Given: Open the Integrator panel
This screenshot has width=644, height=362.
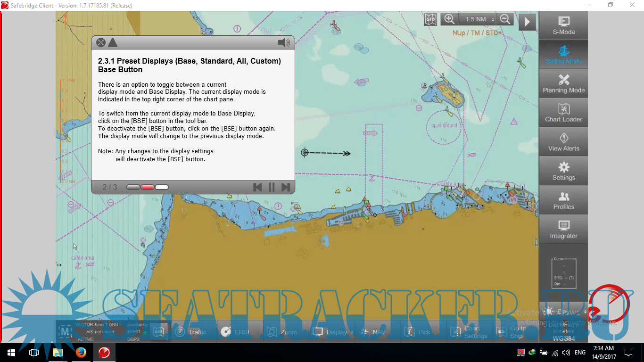Looking at the screenshot, I should tap(563, 230).
